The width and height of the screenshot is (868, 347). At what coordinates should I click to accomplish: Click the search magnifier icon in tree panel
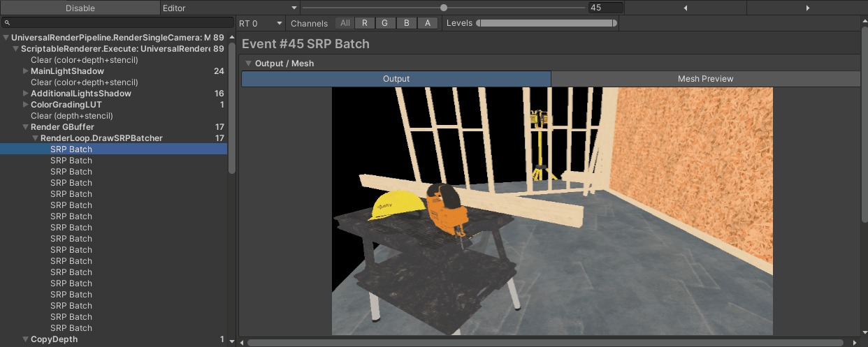point(6,23)
